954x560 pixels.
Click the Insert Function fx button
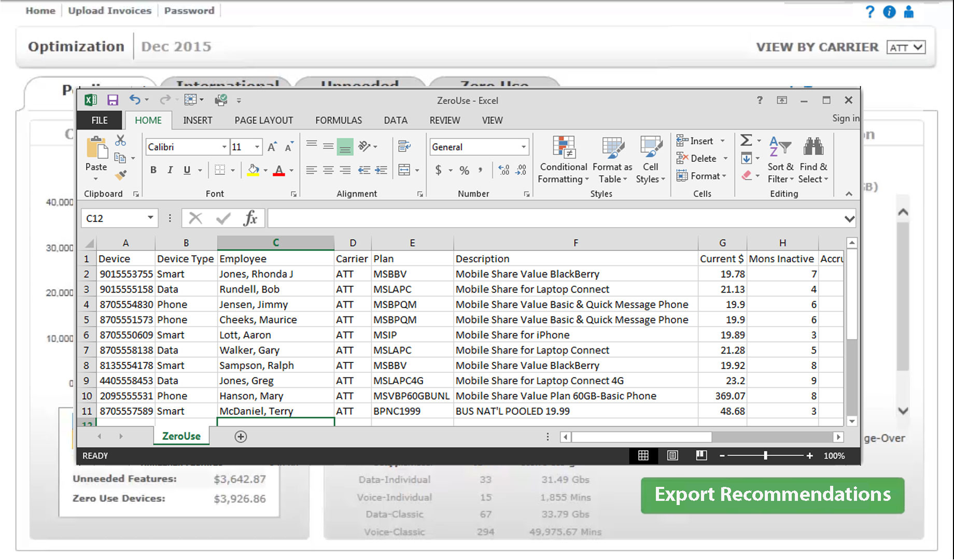pos(250,218)
